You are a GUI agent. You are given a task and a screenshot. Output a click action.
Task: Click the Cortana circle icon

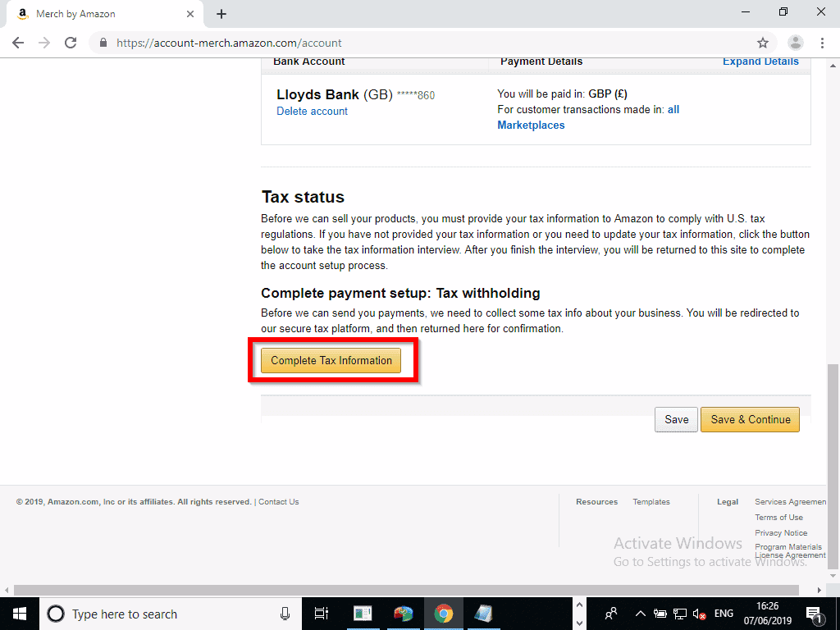click(x=56, y=614)
